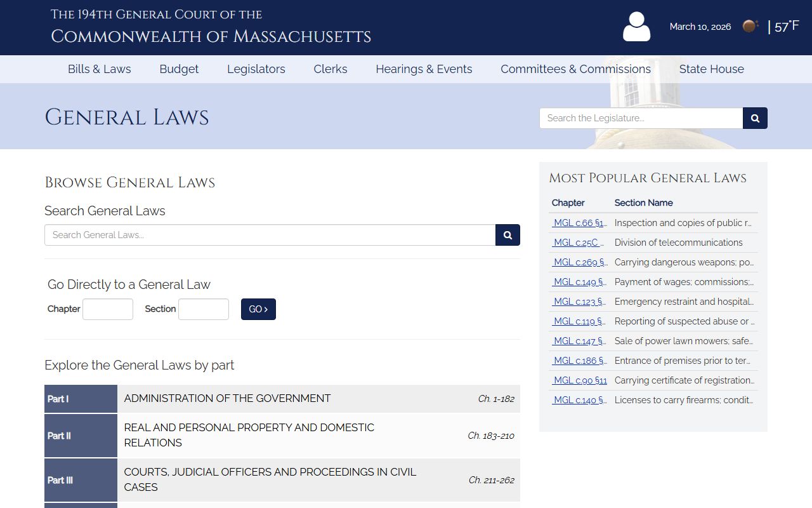Open the MGL c.123 link
Viewport: 812px width, 508px height.
pyautogui.click(x=579, y=302)
